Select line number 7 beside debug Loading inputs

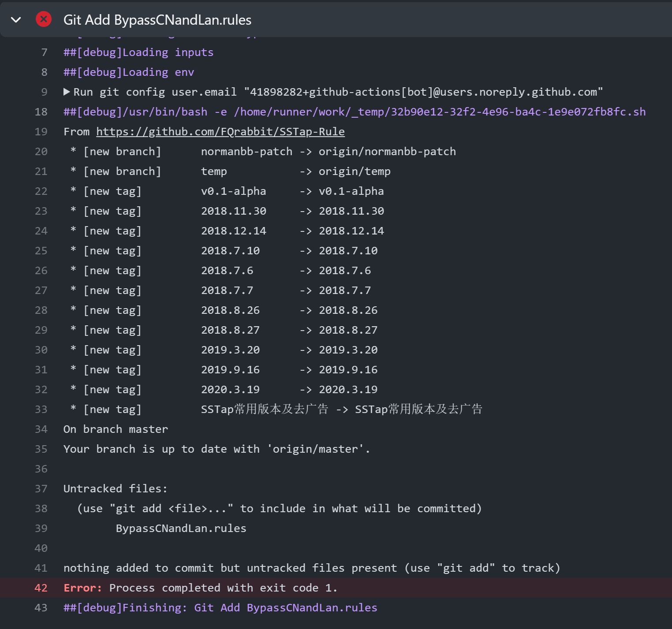point(43,52)
